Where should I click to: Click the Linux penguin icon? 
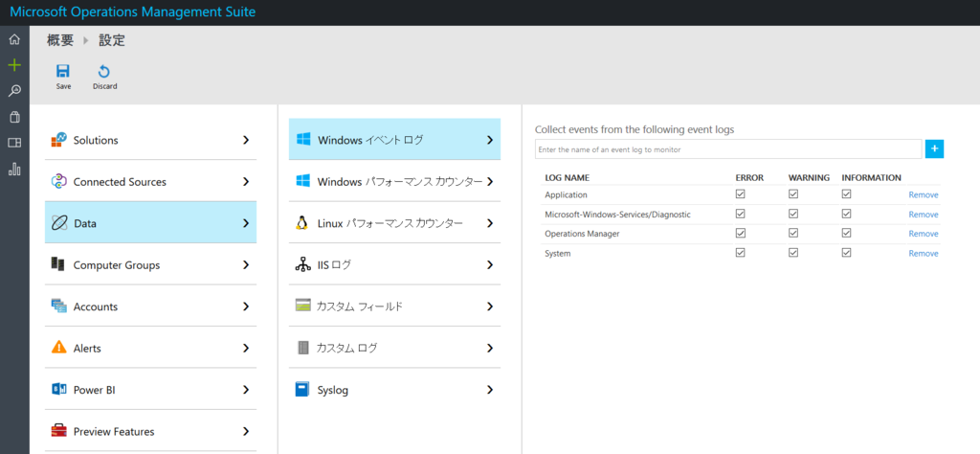[302, 223]
